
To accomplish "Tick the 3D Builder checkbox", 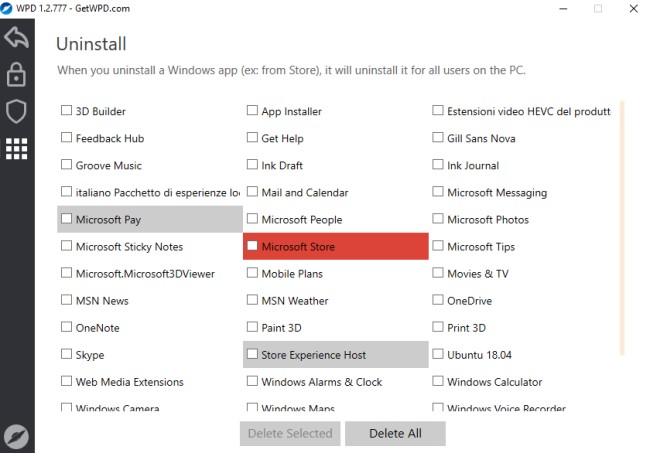I will point(67,111).
